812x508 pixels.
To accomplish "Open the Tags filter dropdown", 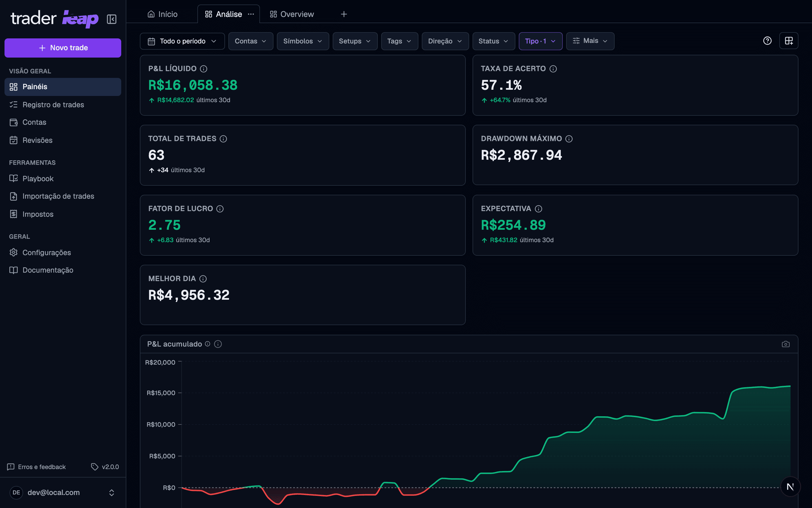I will 399,41.
